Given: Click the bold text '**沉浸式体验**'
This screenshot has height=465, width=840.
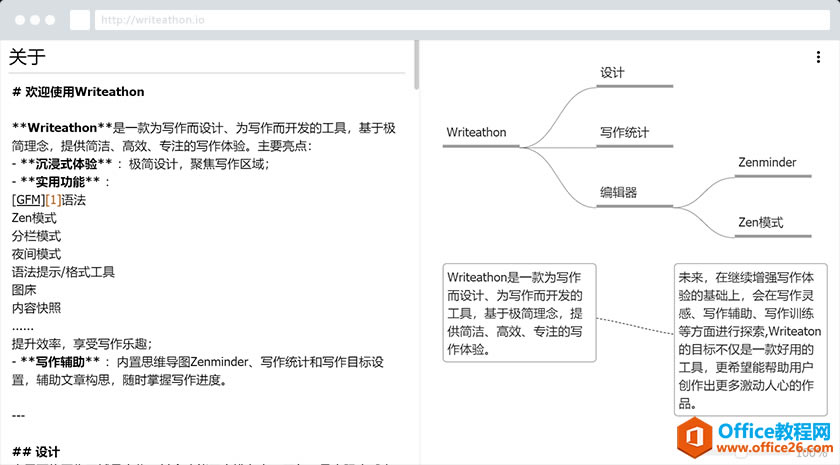Looking at the screenshot, I should (x=66, y=164).
